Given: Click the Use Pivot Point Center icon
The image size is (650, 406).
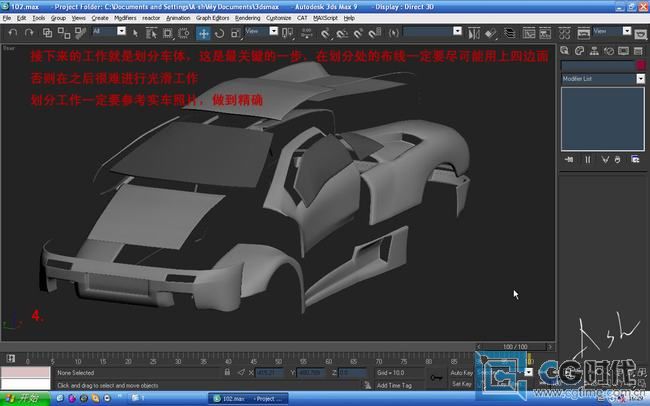Looking at the screenshot, I should point(287,33).
